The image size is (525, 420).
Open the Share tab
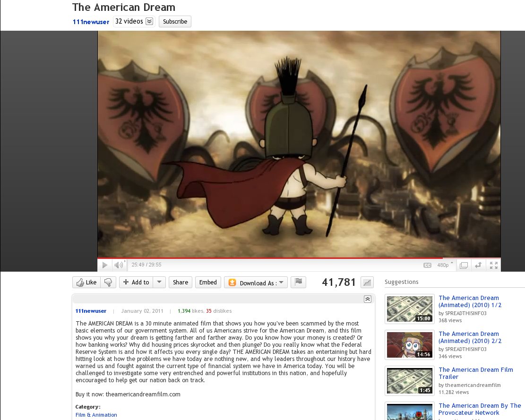tap(181, 283)
